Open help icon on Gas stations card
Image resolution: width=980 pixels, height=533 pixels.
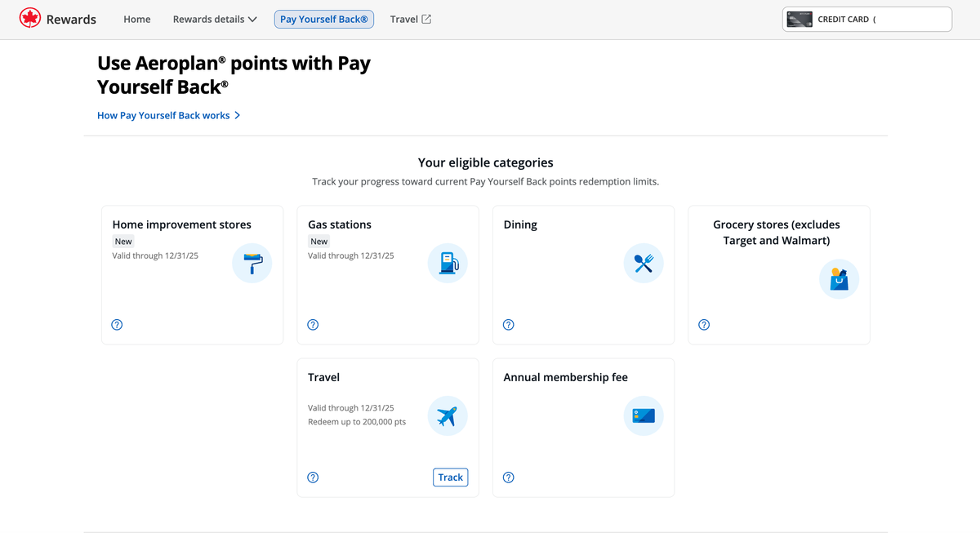tap(313, 325)
